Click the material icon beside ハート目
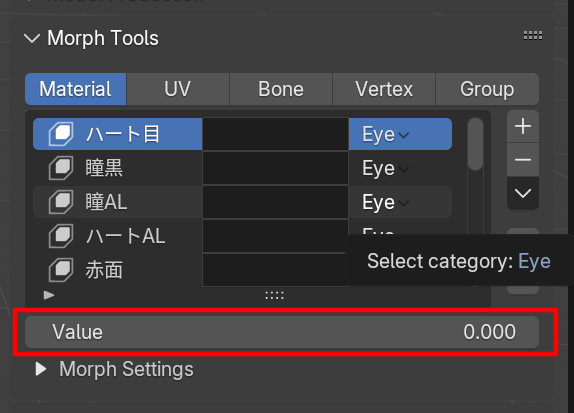574x413 pixels. (61, 134)
